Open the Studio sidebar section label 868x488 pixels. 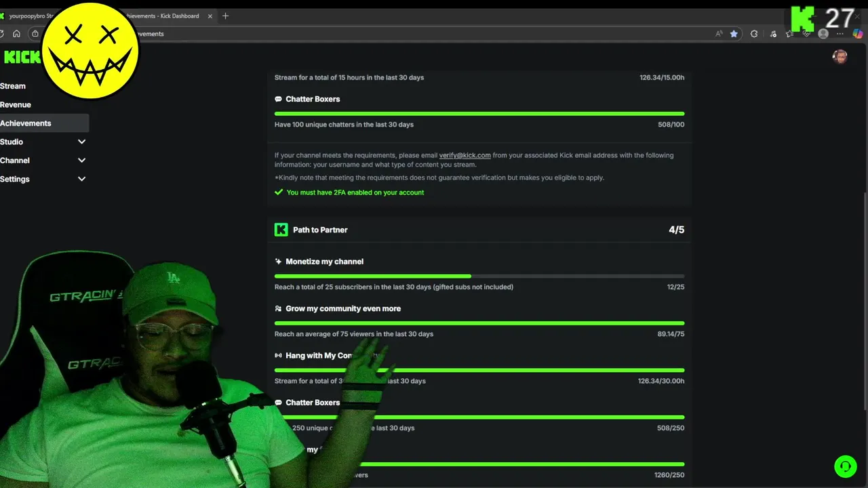click(12, 142)
